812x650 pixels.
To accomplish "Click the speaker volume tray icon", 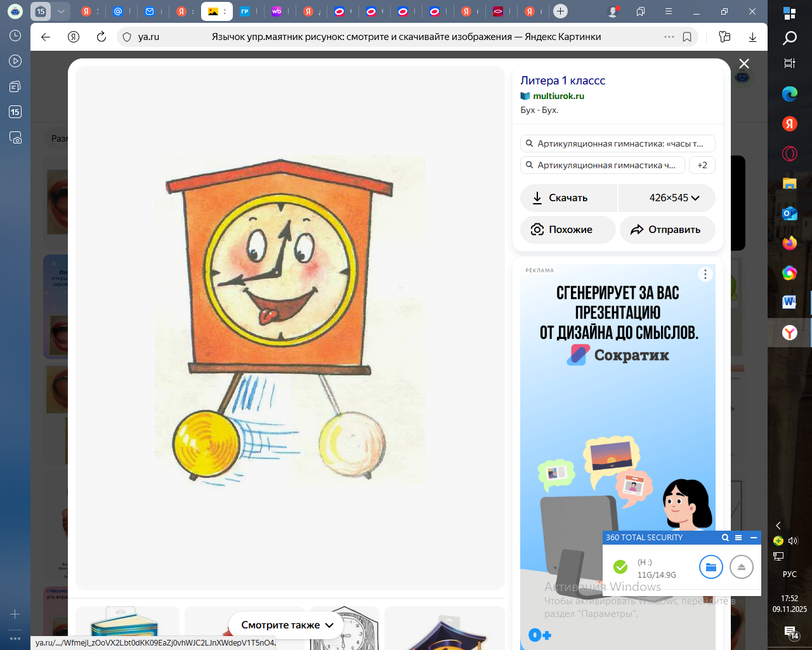I will (x=793, y=541).
